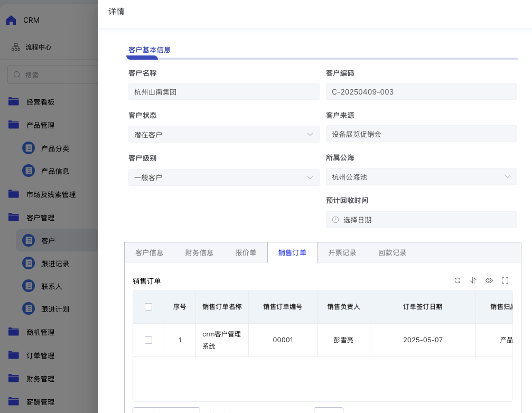
Task: Toggle column visibility eye icon
Action: (489, 280)
